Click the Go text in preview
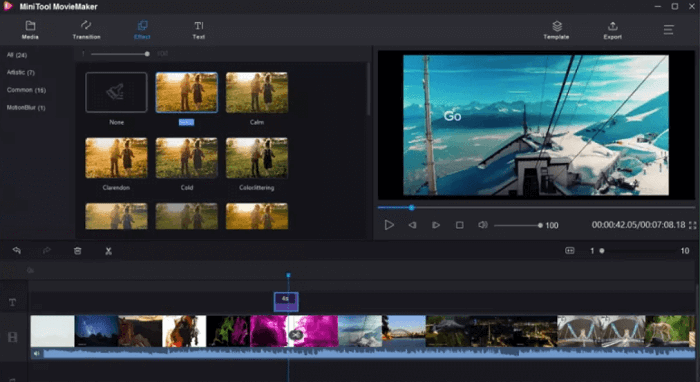 (452, 116)
